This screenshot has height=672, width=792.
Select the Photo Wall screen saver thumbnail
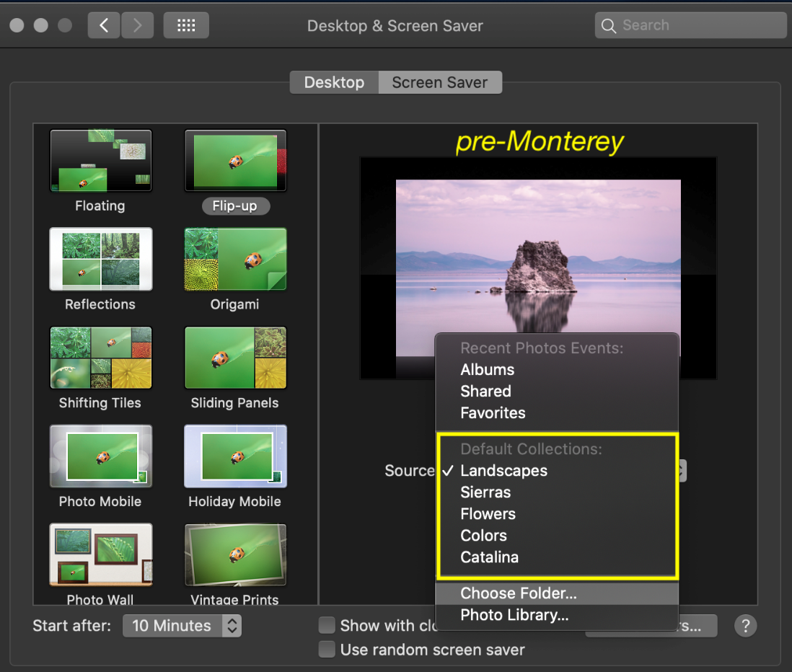[101, 554]
